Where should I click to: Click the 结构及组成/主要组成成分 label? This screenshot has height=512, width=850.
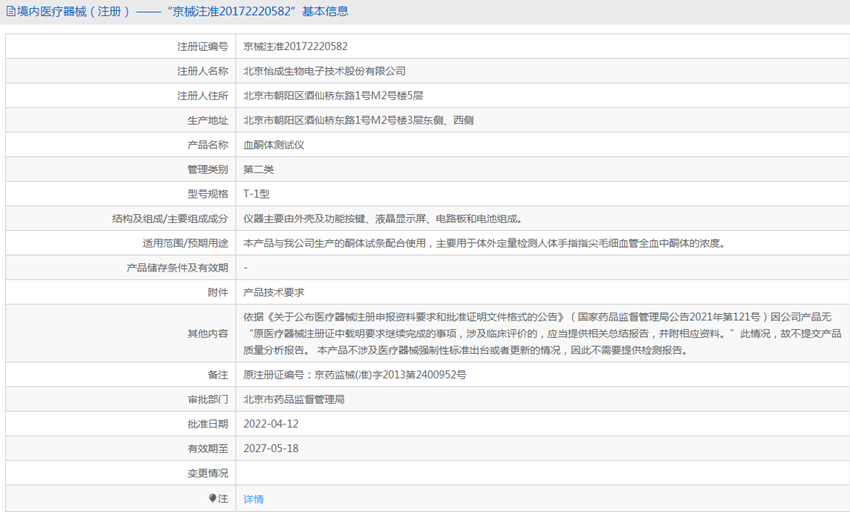170,219
